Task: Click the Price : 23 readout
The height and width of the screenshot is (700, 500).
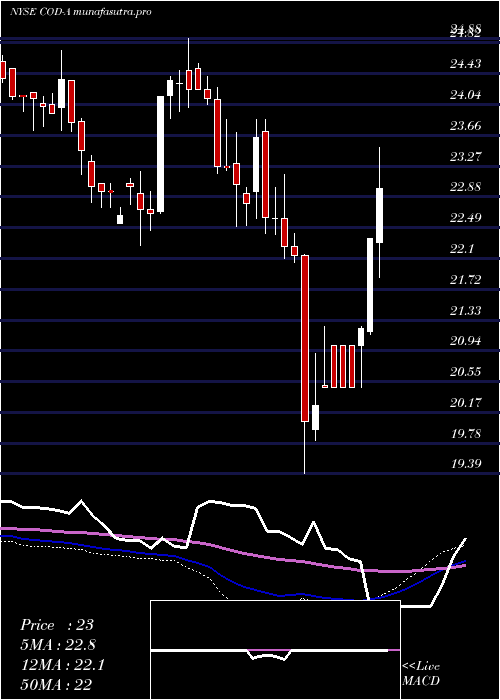Action: coord(57,625)
